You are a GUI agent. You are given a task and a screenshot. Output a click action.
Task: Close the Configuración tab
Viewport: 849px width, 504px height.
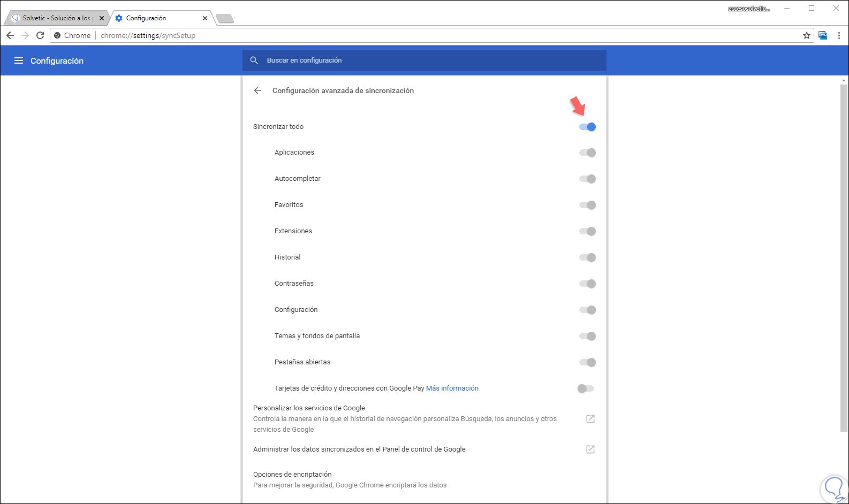[x=205, y=18]
